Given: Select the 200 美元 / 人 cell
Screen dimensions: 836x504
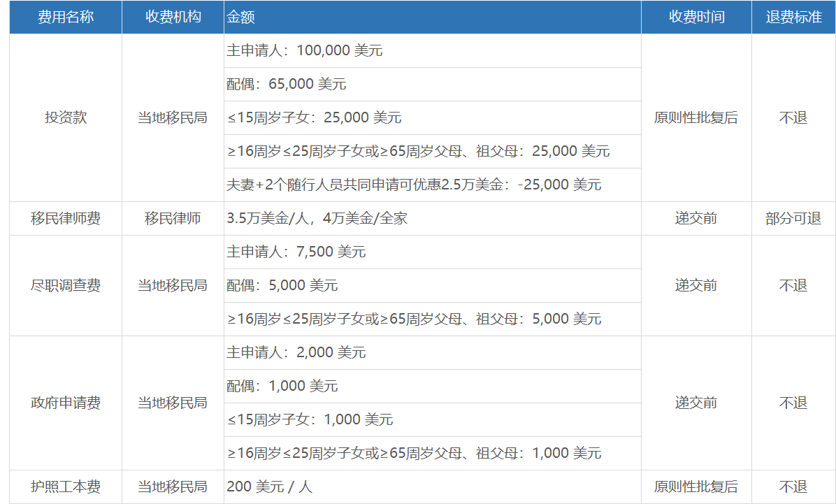Looking at the screenshot, I should tap(270, 487).
